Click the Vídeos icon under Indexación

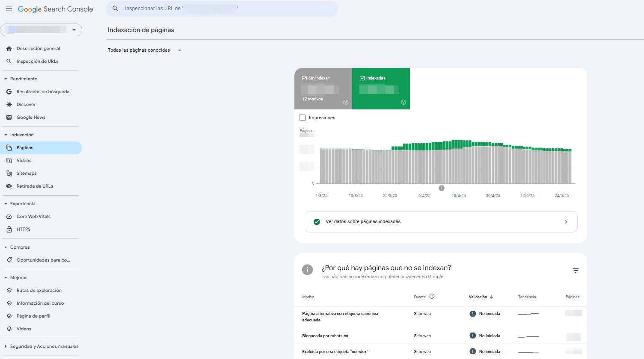tap(9, 161)
